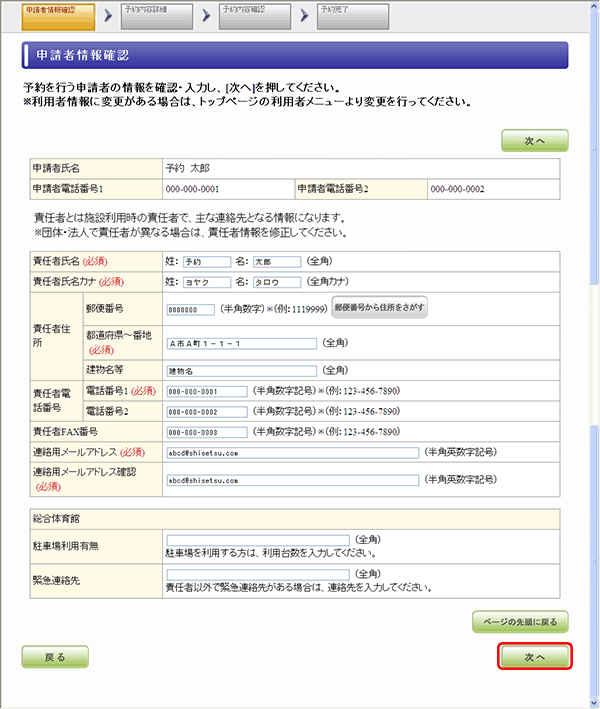
Task: Click the scrollbar down arrow
Action: (x=595, y=701)
